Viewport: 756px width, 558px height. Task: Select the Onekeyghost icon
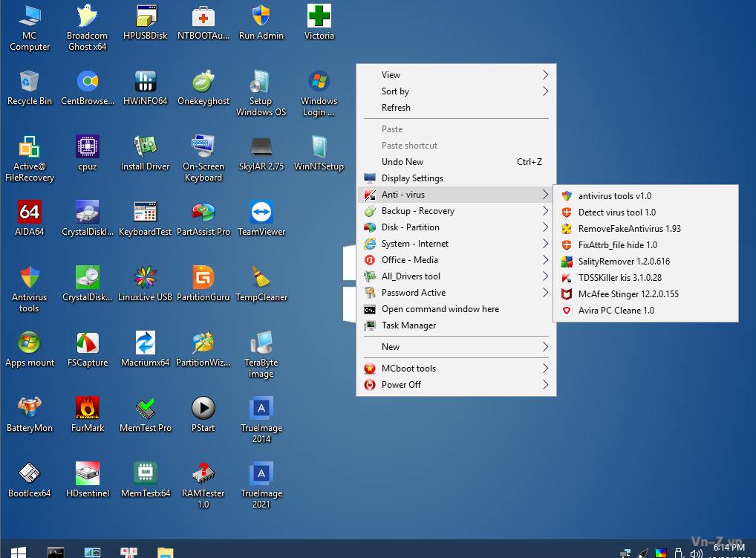[x=203, y=88]
